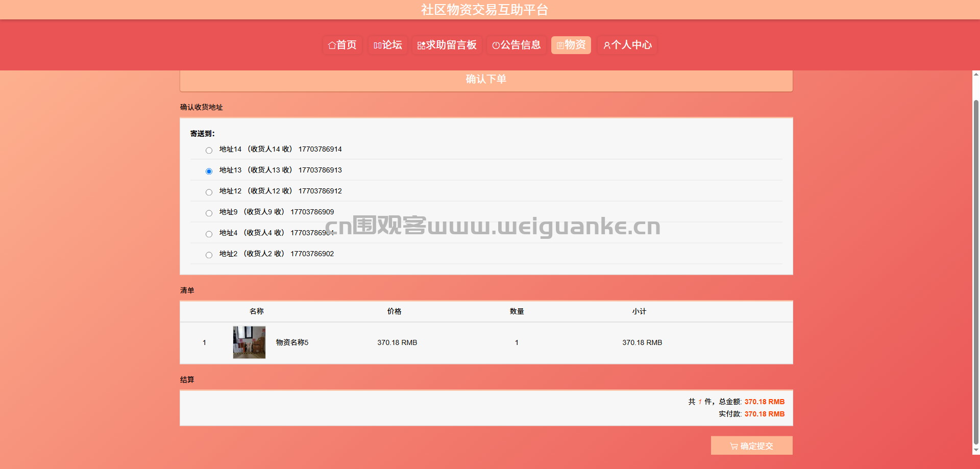
Task: Click the grid icon beside 求助留言板
Action: pyautogui.click(x=421, y=45)
